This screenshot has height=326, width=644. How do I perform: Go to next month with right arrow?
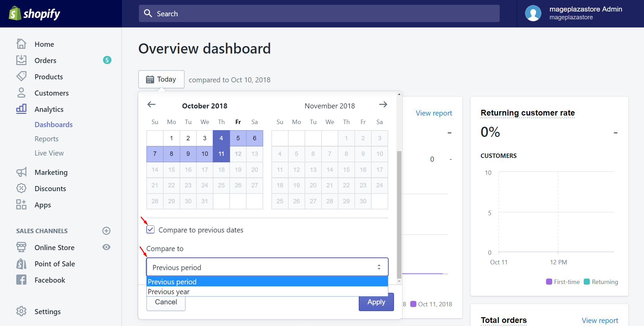tap(383, 104)
